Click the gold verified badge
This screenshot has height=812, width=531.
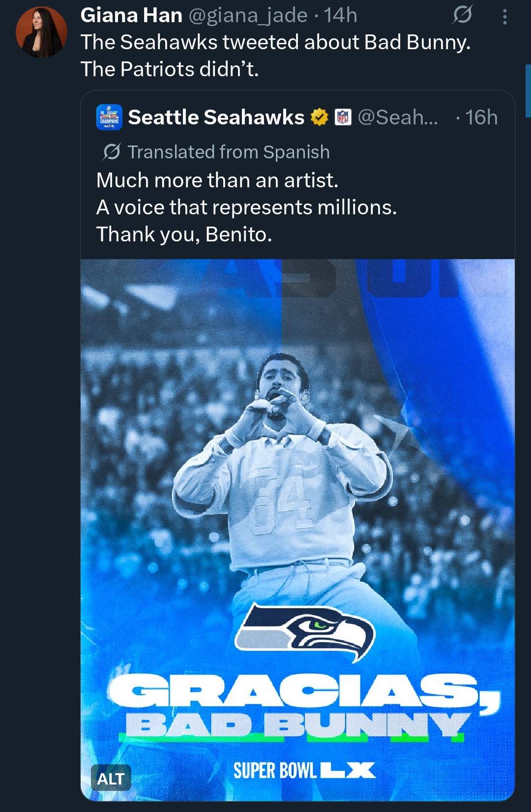(x=320, y=117)
